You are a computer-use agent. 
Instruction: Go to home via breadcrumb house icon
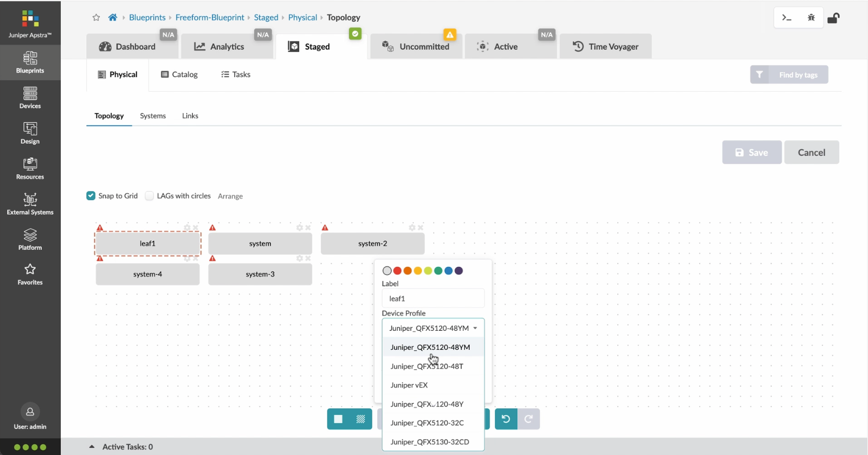point(112,17)
